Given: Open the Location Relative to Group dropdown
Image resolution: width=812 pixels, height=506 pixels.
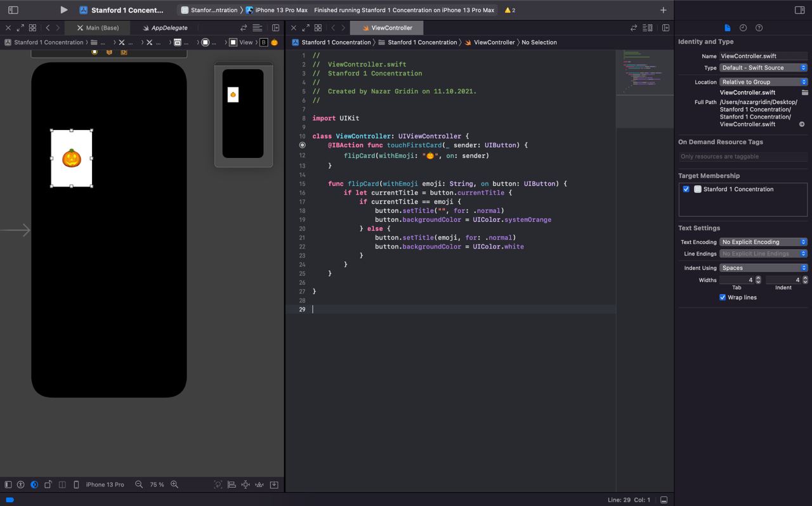Looking at the screenshot, I should (x=763, y=82).
